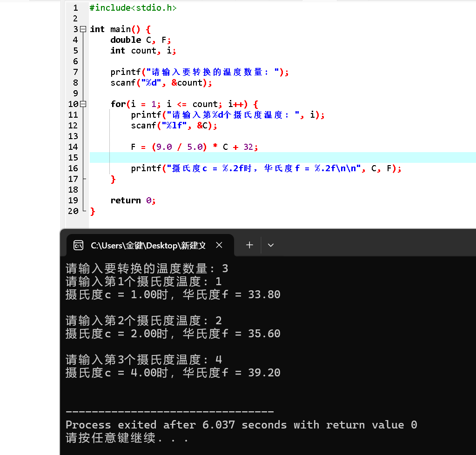Click the printf statement on line 16
Viewport: 476px width, 455px height.
[x=266, y=168]
